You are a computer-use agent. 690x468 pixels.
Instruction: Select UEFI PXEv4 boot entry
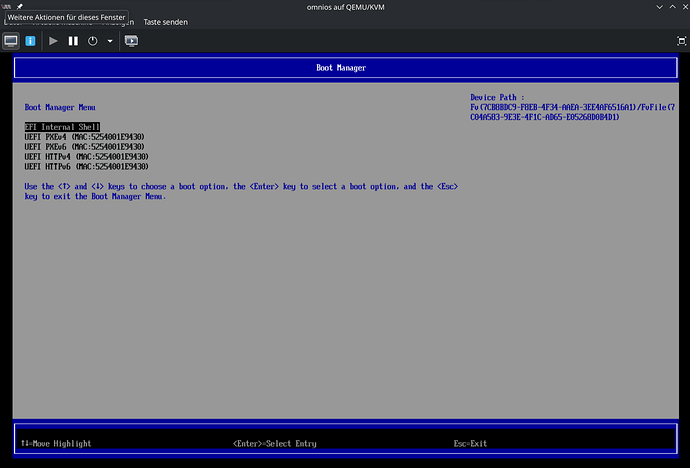point(84,137)
